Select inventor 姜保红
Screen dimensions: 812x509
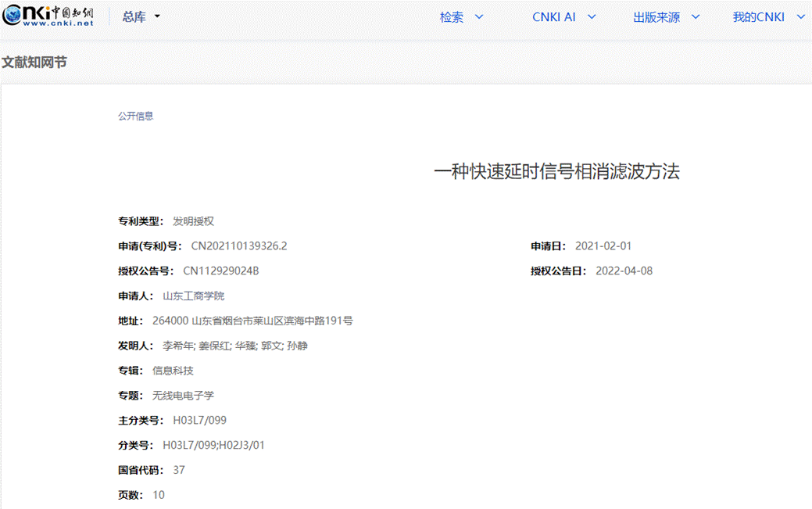coord(213,346)
